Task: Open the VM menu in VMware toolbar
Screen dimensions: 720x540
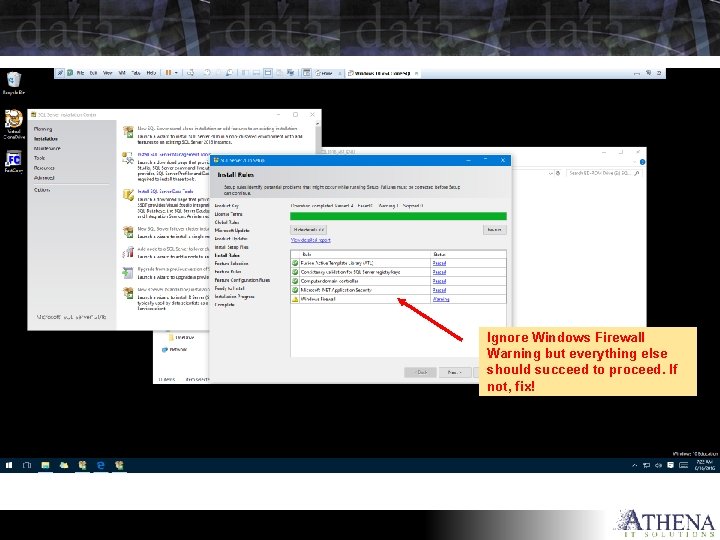Action: click(x=122, y=73)
